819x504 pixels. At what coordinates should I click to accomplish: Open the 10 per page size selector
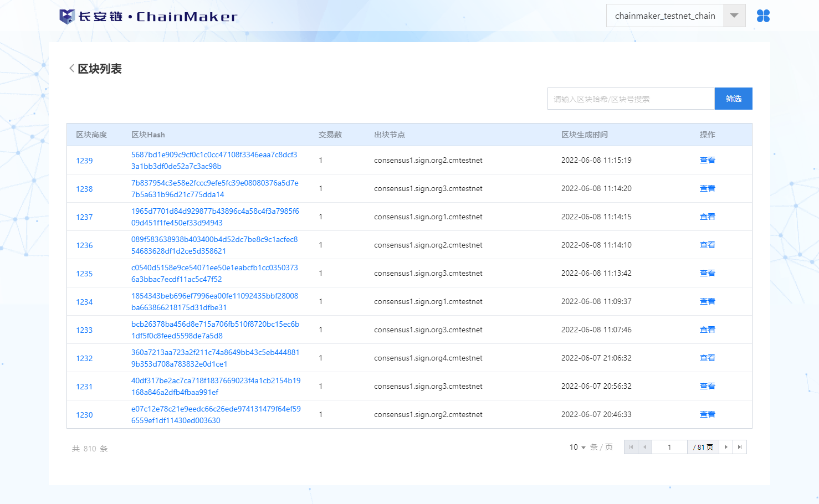coord(577,447)
